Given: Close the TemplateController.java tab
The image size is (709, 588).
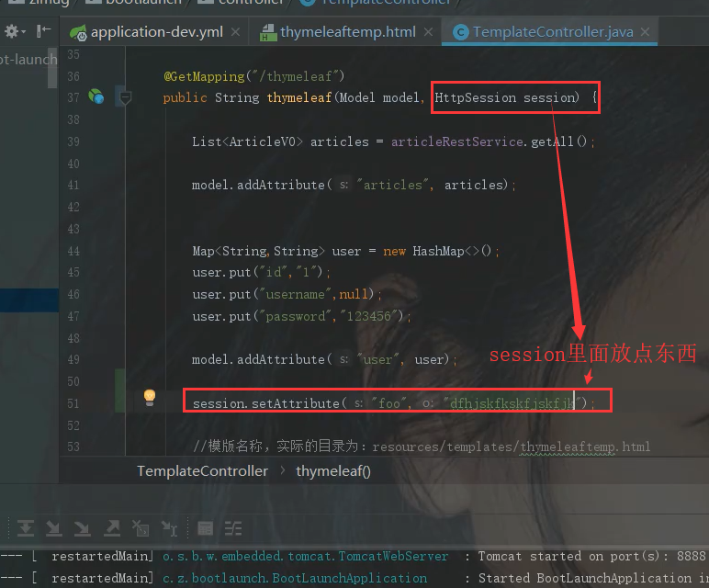Looking at the screenshot, I should [646, 31].
